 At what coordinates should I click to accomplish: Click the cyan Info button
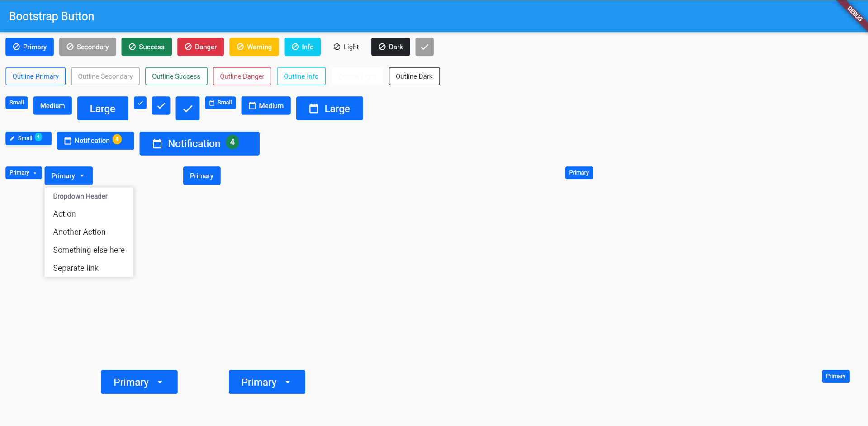pos(302,47)
